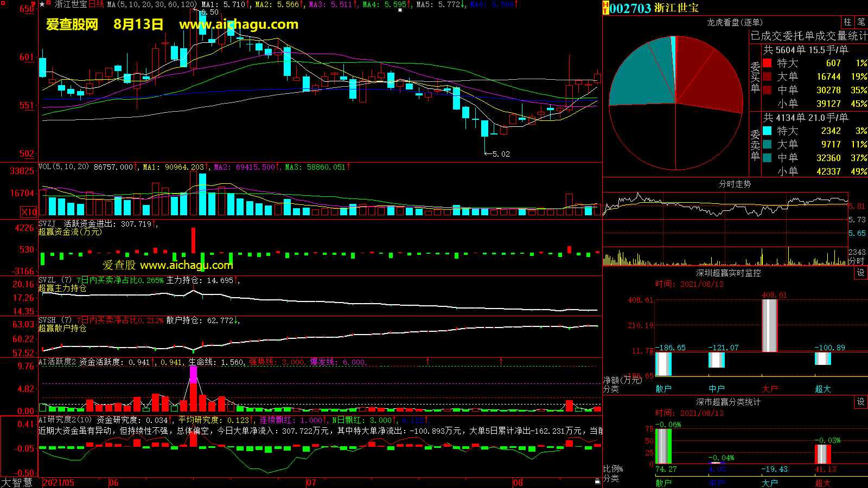
Task: Click the X10 volume scale marker
Action: coord(29,212)
